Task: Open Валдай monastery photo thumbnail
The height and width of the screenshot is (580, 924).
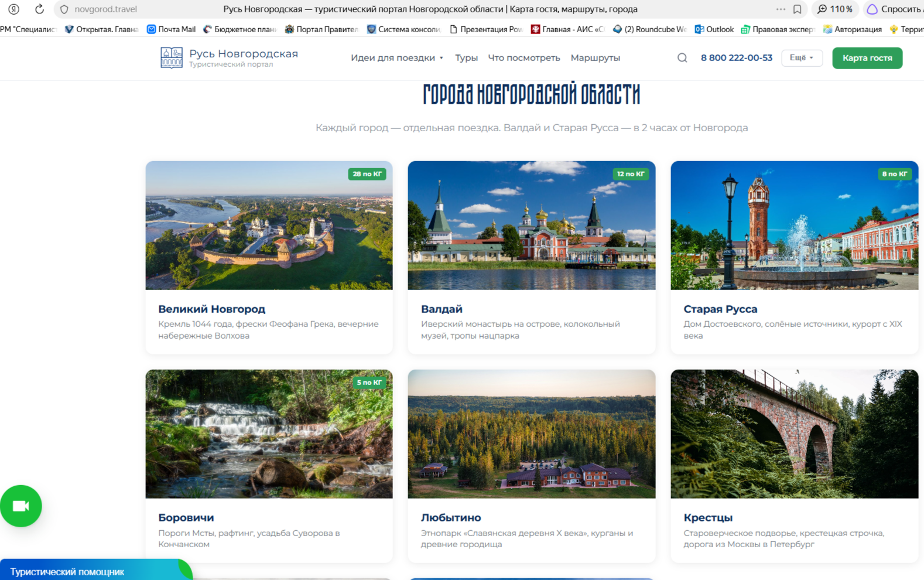Action: click(532, 226)
